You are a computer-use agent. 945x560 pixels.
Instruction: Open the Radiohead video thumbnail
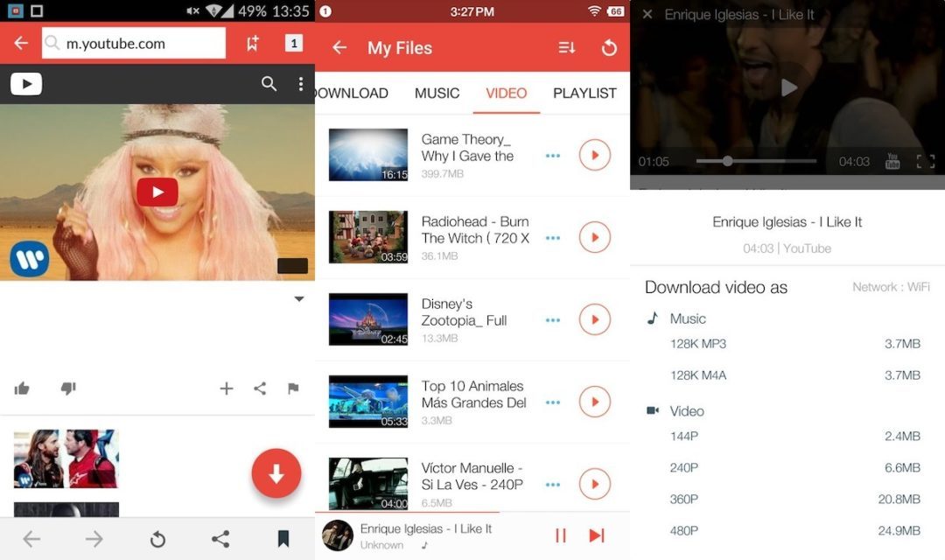[368, 237]
